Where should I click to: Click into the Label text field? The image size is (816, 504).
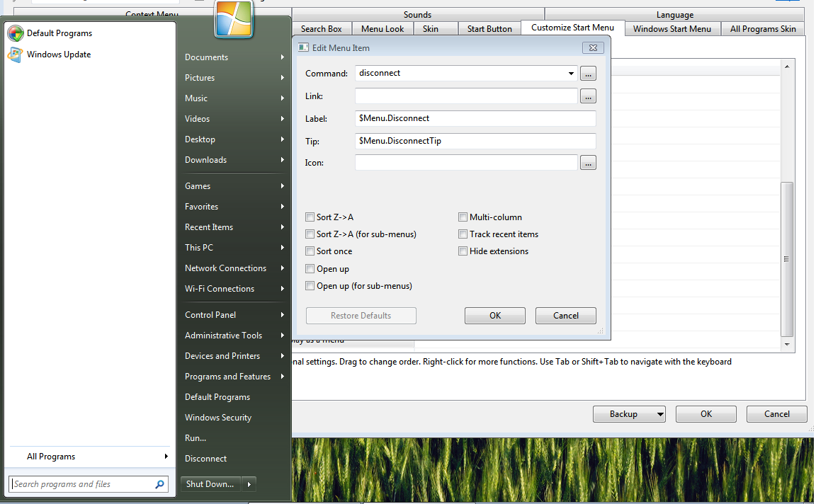(475, 118)
